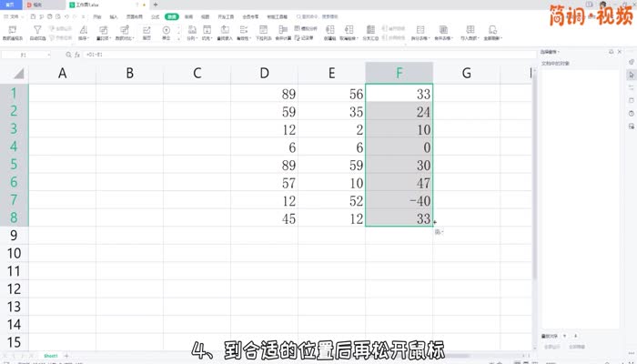Select column F header
This screenshot has width=637, height=364.
coord(399,73)
